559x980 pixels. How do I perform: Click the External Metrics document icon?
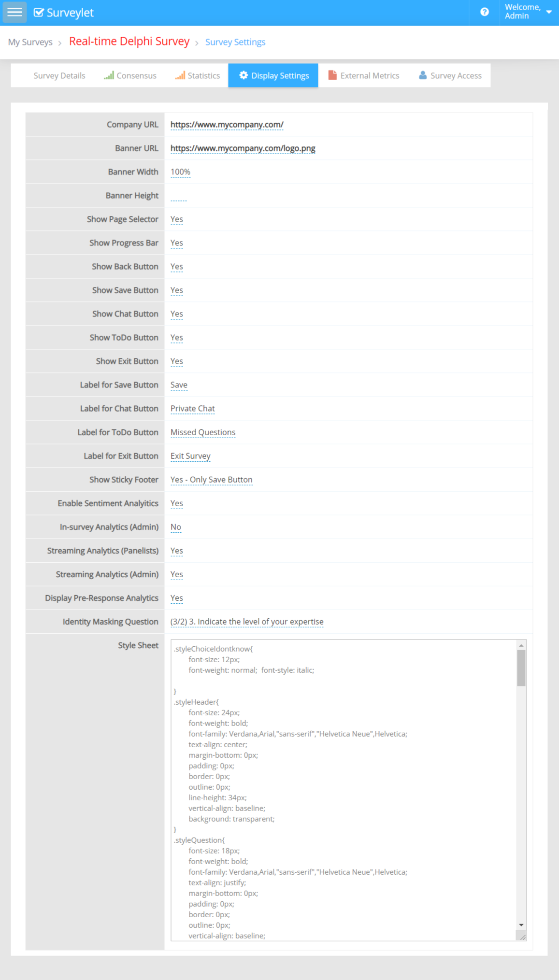coord(332,75)
